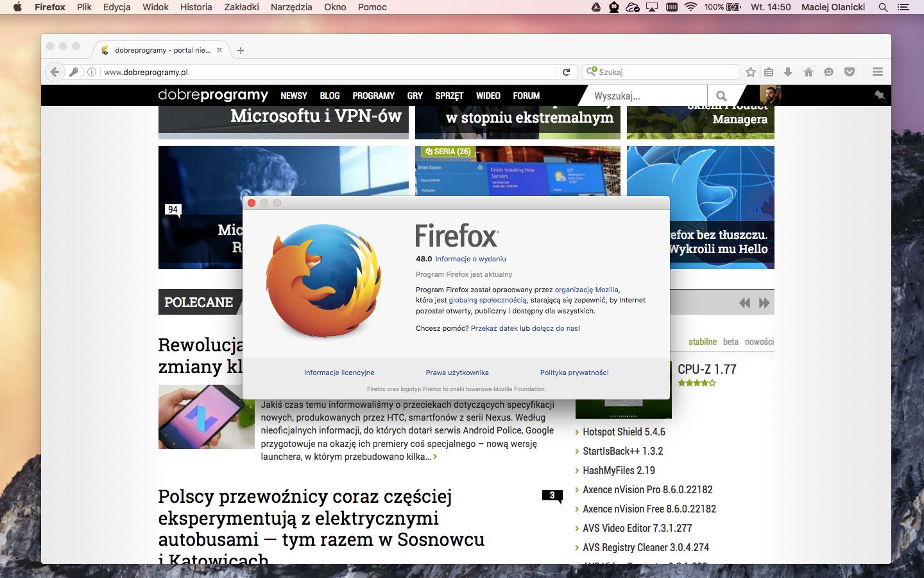924x578 pixels.
Task: Open the Plik menu
Action: click(x=84, y=7)
